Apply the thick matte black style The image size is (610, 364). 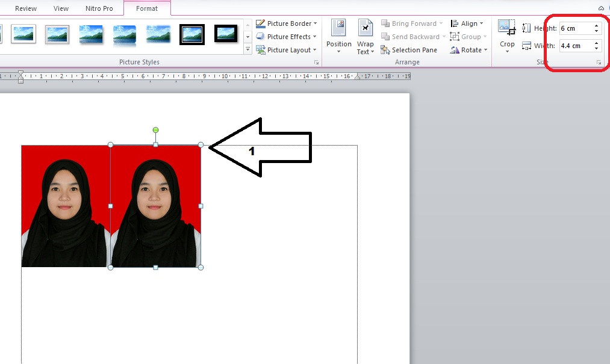tap(226, 34)
